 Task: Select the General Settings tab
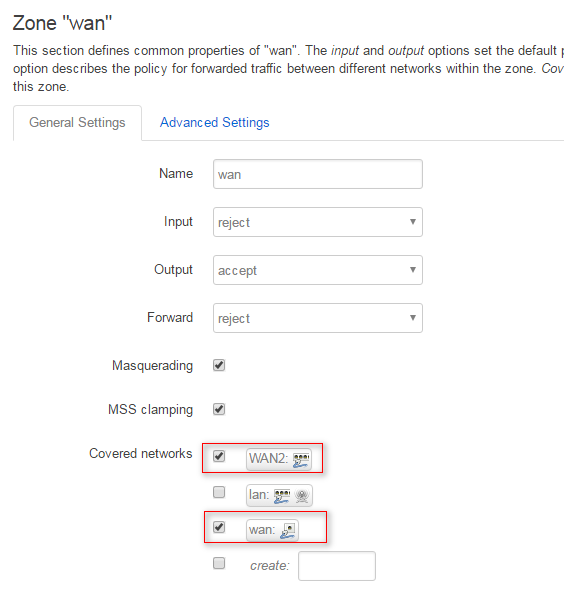pyautogui.click(x=77, y=123)
